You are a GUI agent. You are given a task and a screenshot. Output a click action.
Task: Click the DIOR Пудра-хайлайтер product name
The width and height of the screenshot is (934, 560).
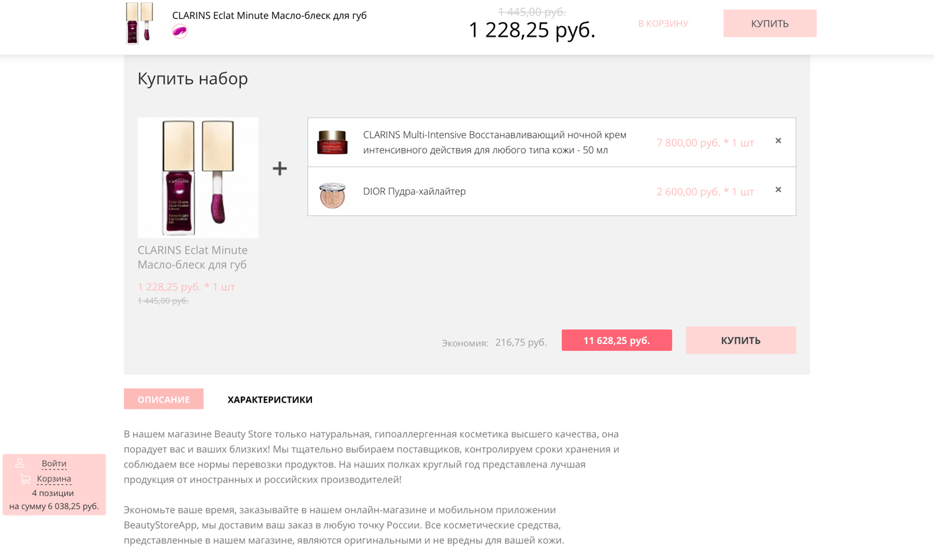coord(414,191)
